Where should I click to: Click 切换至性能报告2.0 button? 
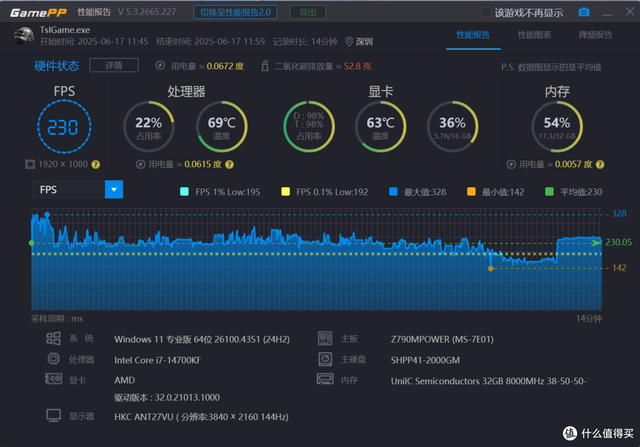point(236,12)
